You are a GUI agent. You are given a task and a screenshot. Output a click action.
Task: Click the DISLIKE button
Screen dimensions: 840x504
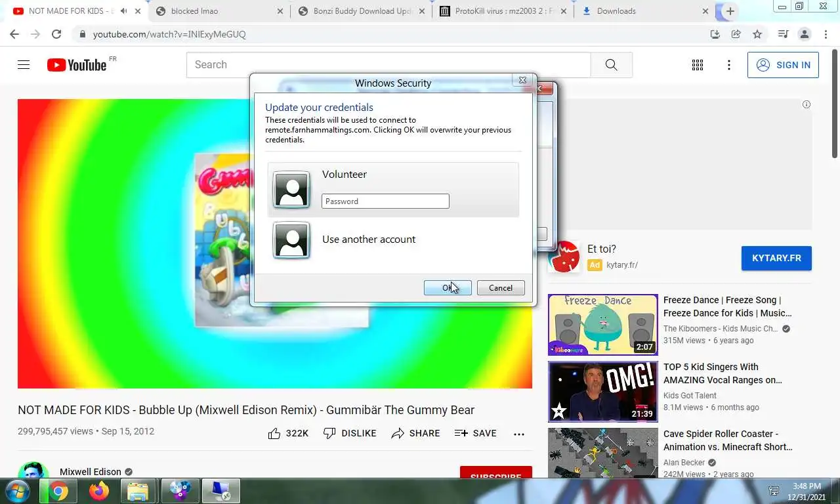coord(350,433)
